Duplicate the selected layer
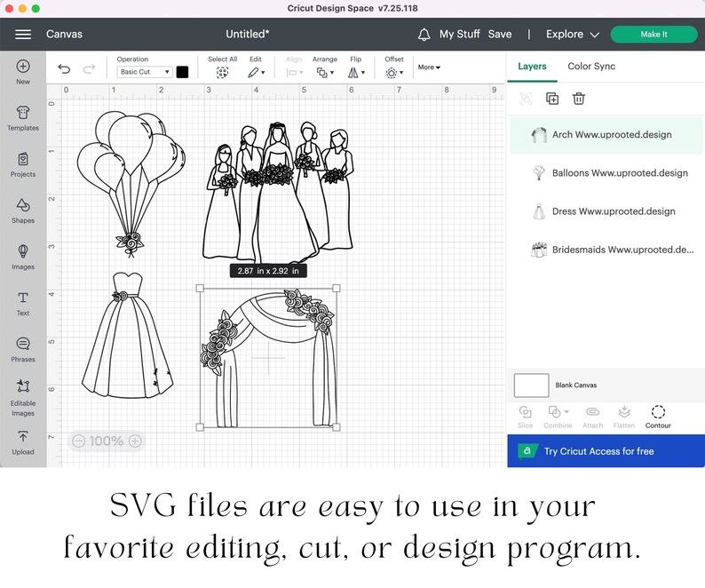The width and height of the screenshot is (705, 588). [x=552, y=99]
